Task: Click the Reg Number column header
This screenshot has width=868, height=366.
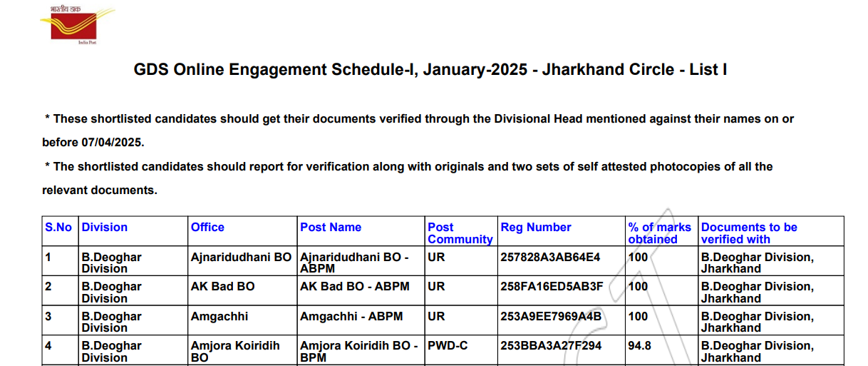Action: (536, 228)
